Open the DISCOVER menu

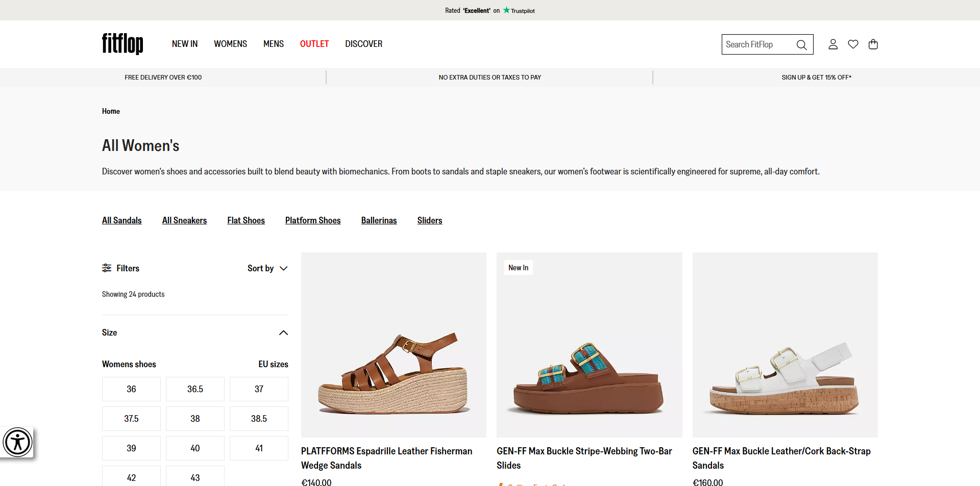point(363,44)
